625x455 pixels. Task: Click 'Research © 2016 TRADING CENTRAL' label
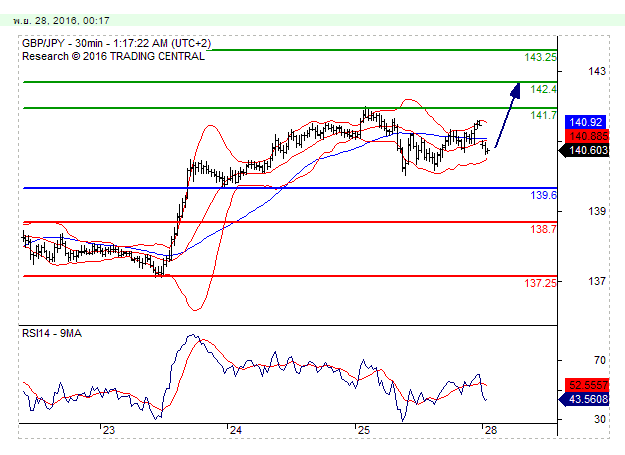click(x=113, y=57)
